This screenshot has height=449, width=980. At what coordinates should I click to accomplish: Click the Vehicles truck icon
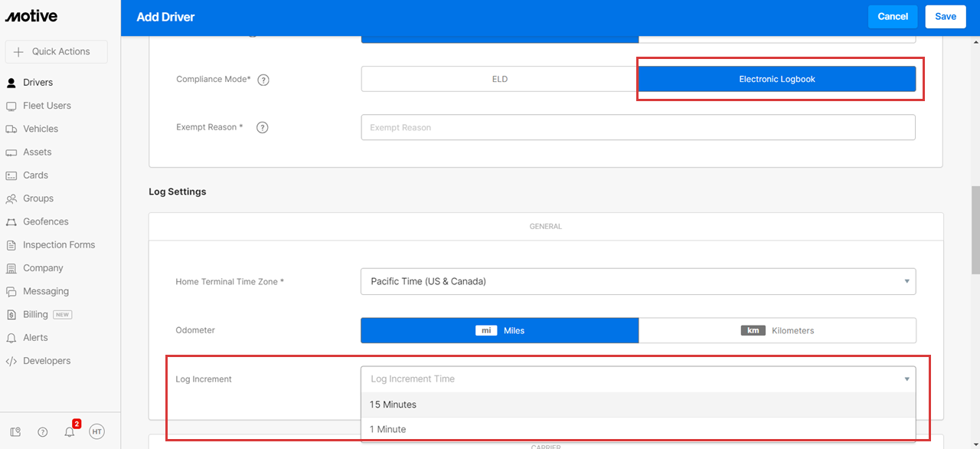click(11, 129)
